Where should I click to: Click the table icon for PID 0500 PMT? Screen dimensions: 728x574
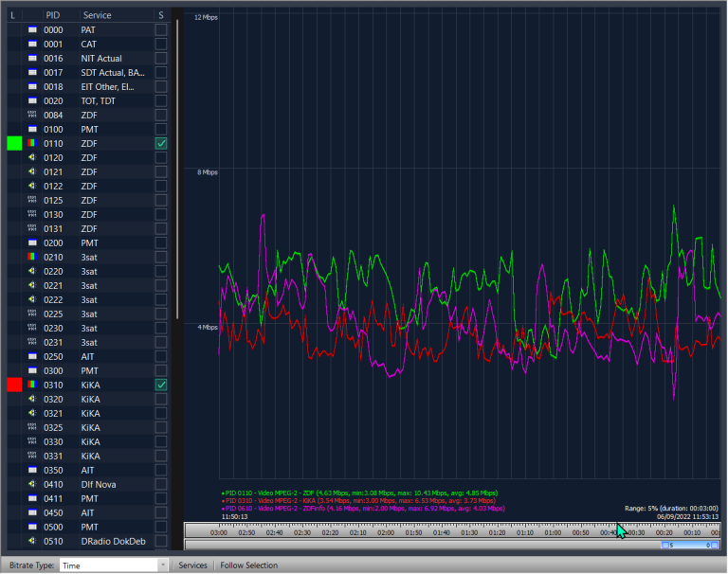click(32, 527)
